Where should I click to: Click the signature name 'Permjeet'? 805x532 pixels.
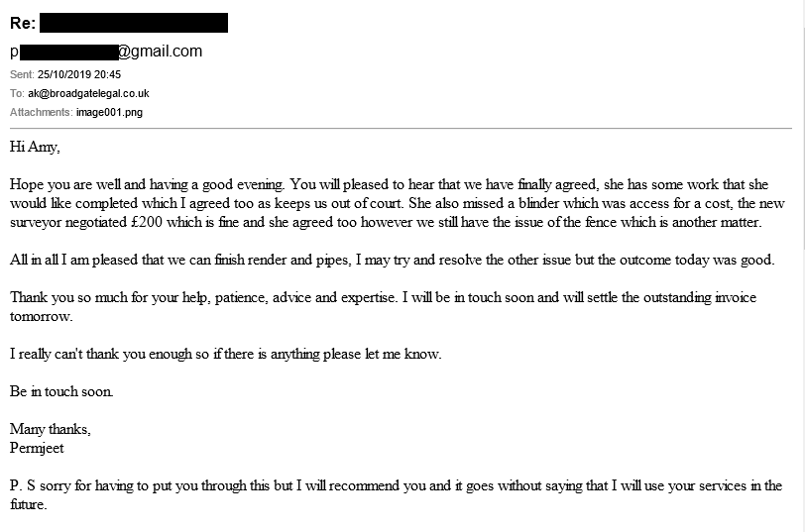click(37, 448)
